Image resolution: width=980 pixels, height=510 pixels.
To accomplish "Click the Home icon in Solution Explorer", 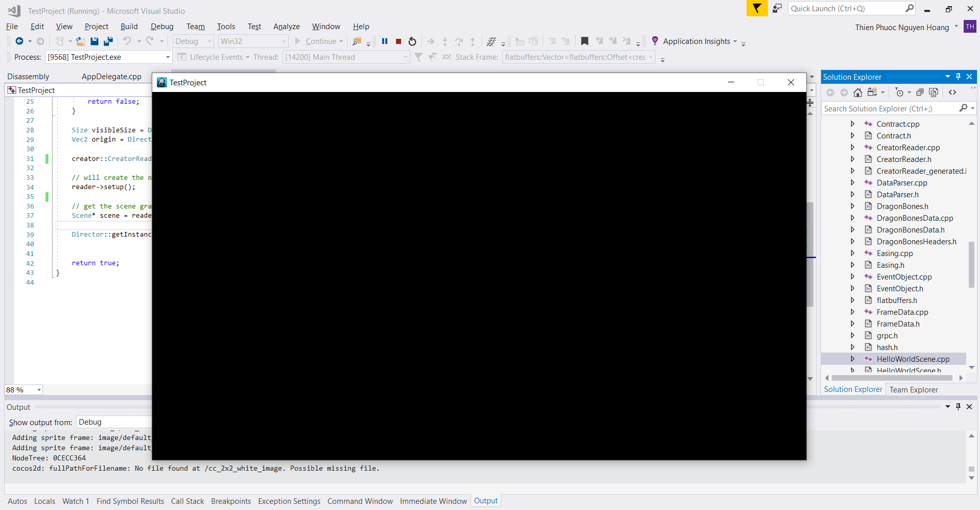I will pyautogui.click(x=858, y=92).
